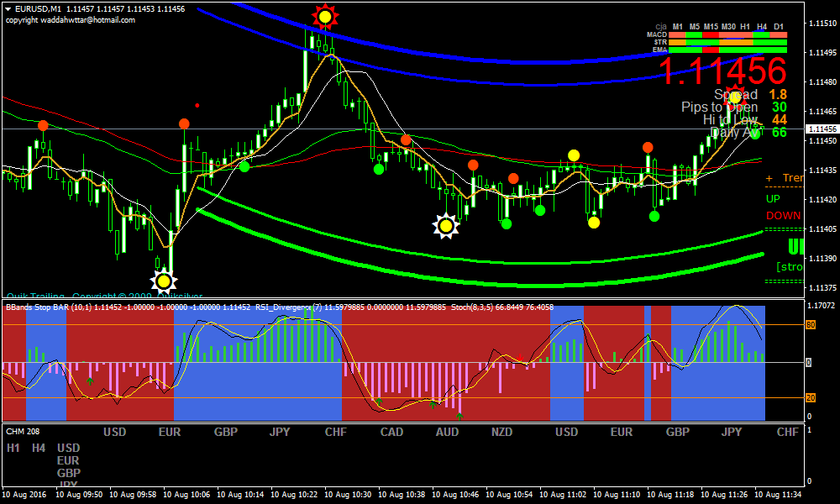Click the red EMA cell under M15
This screenshot has width=840, height=504.
point(711,50)
